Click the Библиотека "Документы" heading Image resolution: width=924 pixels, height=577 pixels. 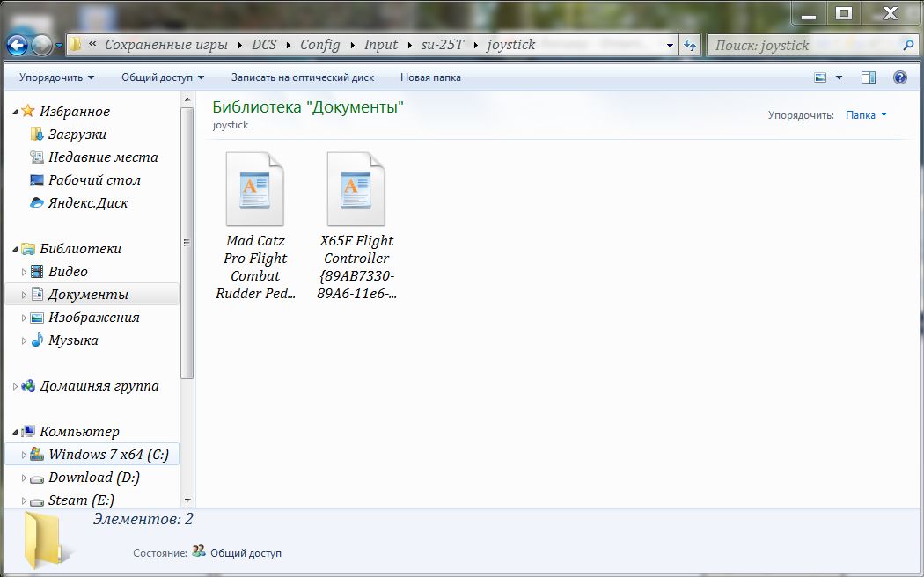308,107
